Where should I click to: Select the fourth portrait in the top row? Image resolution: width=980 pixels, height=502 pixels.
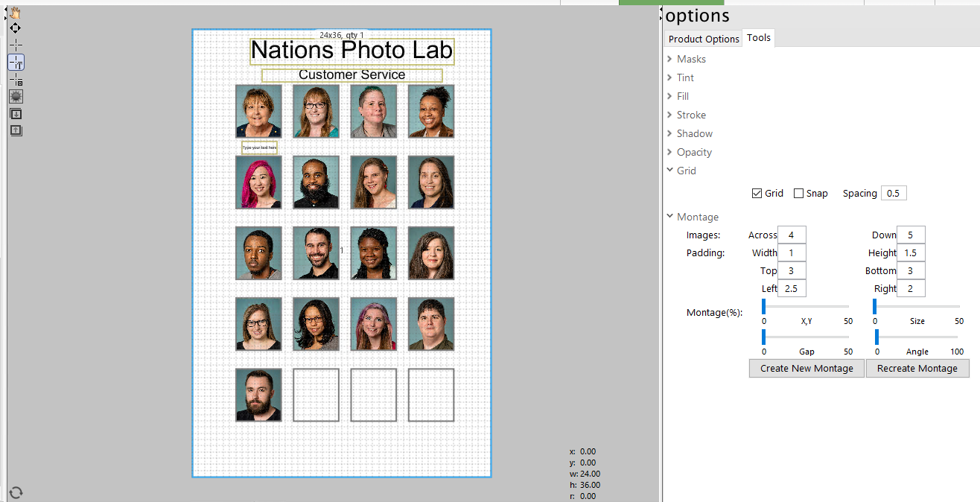(430, 111)
